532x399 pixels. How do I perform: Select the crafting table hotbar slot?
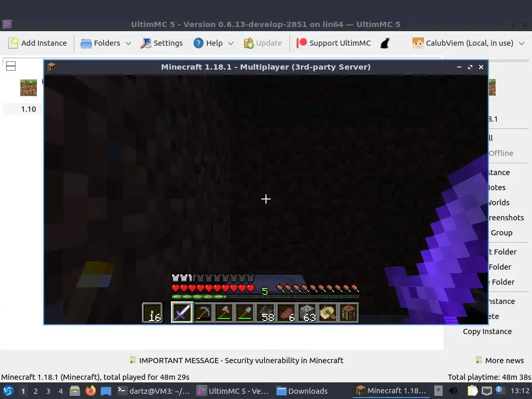coord(349,312)
